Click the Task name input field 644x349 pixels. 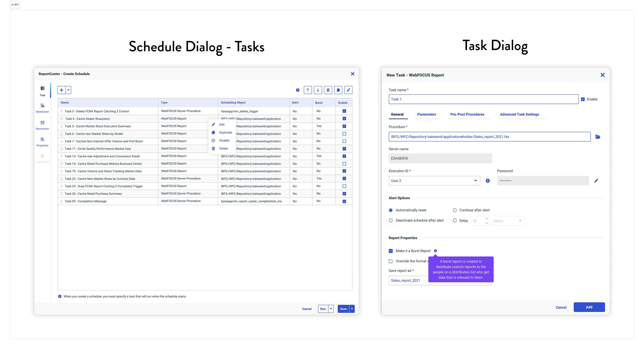[483, 99]
